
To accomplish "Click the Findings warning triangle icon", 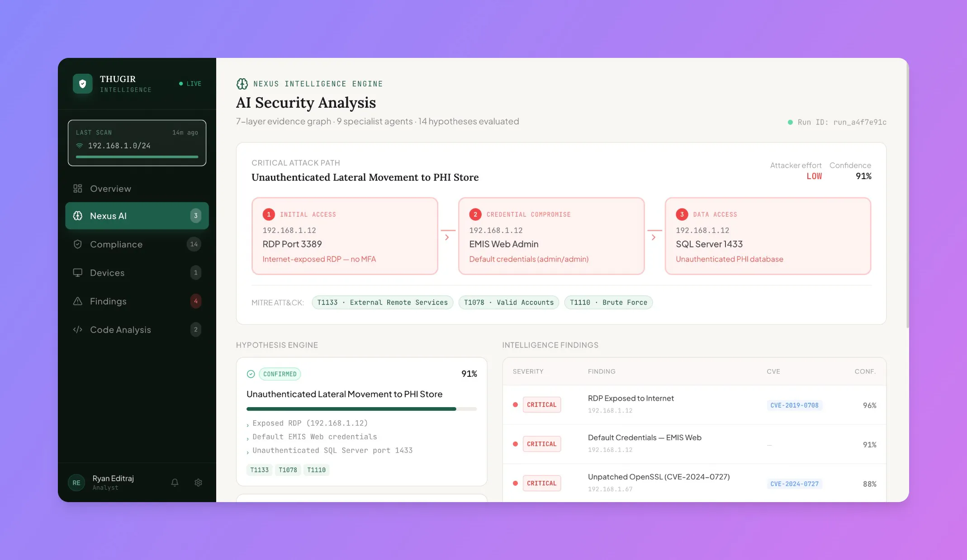I will click(78, 301).
